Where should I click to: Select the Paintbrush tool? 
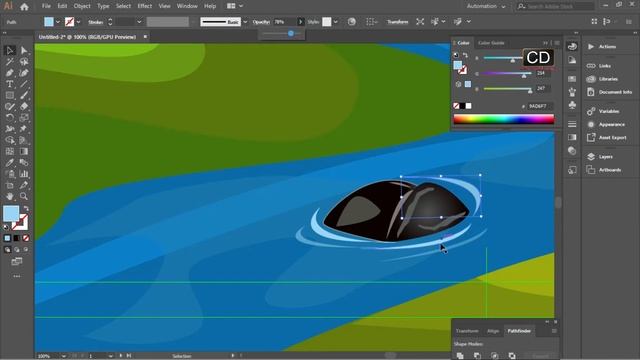24,96
